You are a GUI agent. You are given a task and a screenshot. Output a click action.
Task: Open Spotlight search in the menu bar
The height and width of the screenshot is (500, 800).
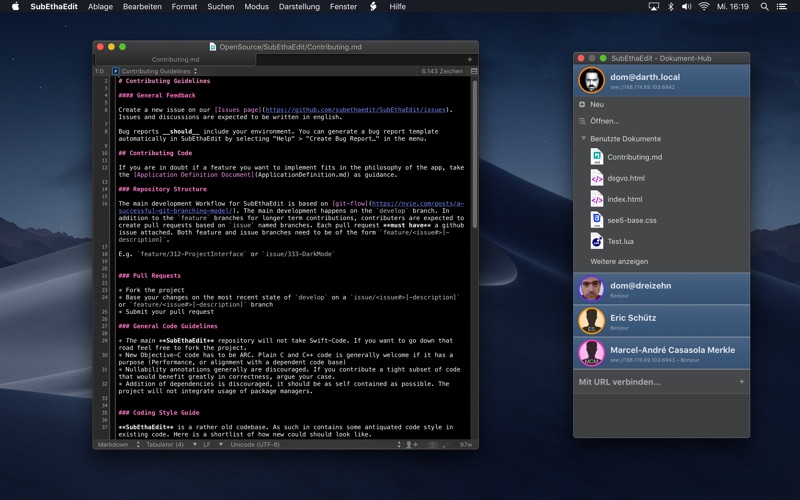pyautogui.click(x=764, y=7)
